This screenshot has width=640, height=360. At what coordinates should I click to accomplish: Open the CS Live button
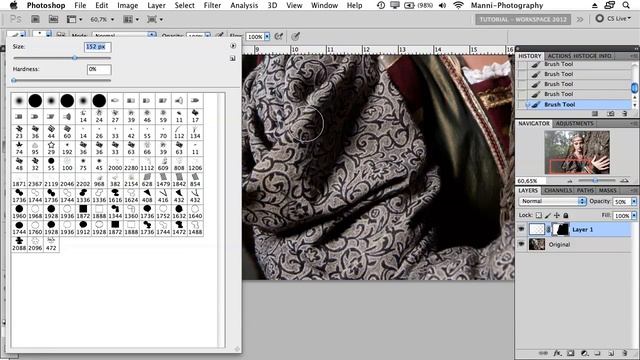[x=613, y=19]
